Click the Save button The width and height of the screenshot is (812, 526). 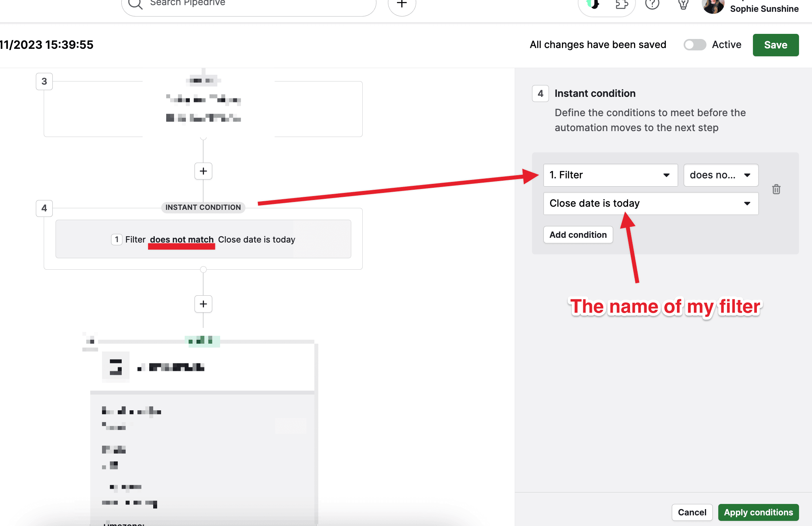(x=775, y=45)
